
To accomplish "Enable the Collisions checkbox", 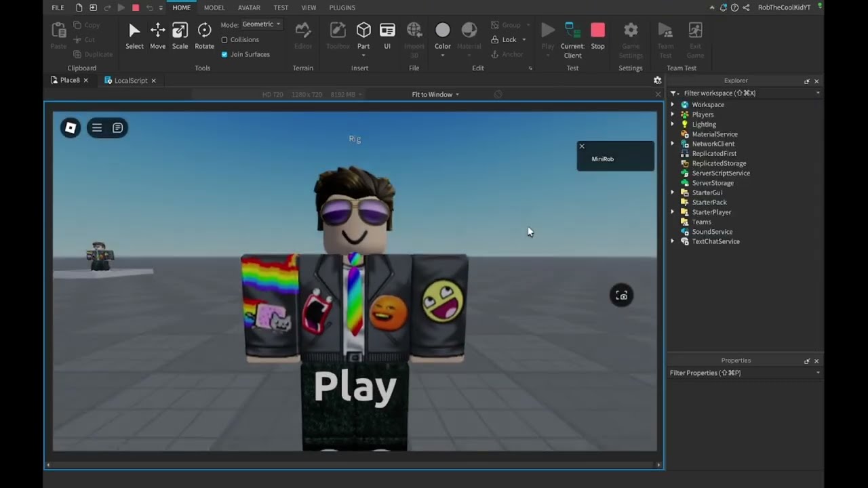I will pos(224,40).
